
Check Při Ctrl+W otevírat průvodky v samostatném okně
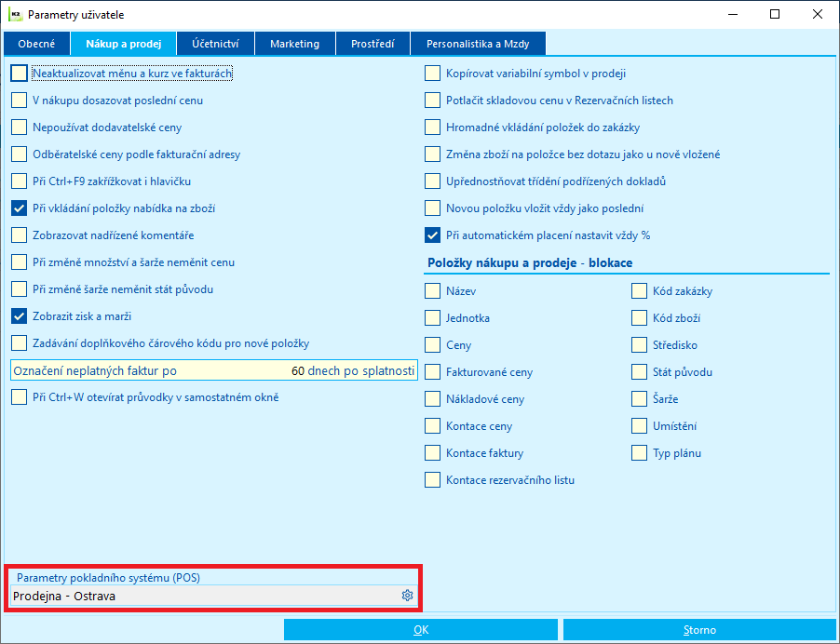(x=19, y=397)
